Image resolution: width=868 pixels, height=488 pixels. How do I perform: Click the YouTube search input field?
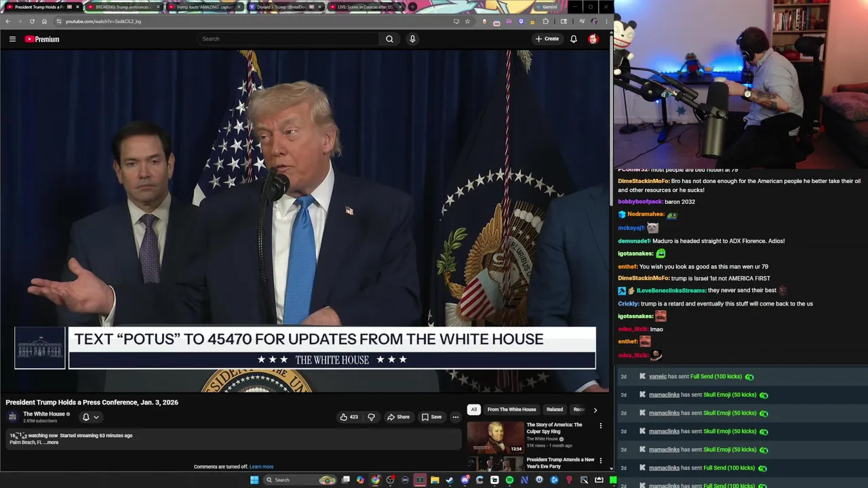pyautogui.click(x=288, y=39)
